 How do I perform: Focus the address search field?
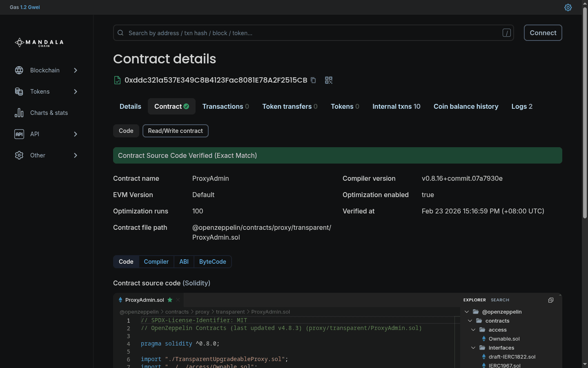click(x=313, y=33)
